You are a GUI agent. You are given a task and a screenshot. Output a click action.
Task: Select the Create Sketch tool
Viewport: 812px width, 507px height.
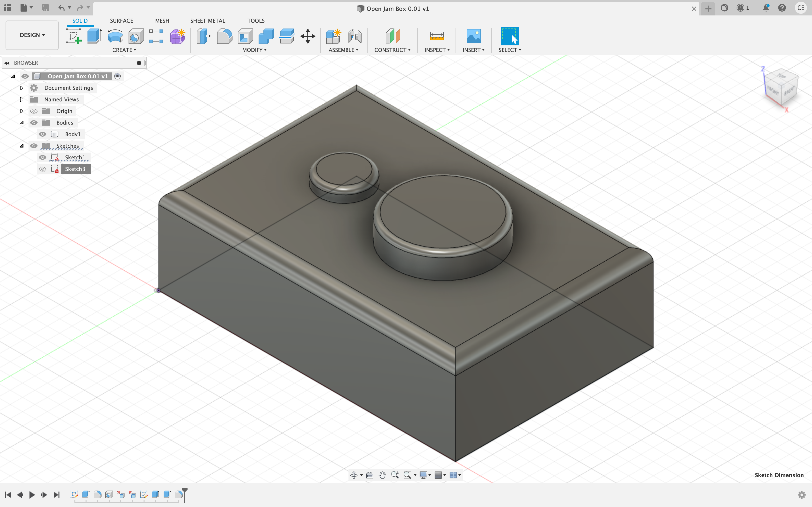(x=73, y=36)
